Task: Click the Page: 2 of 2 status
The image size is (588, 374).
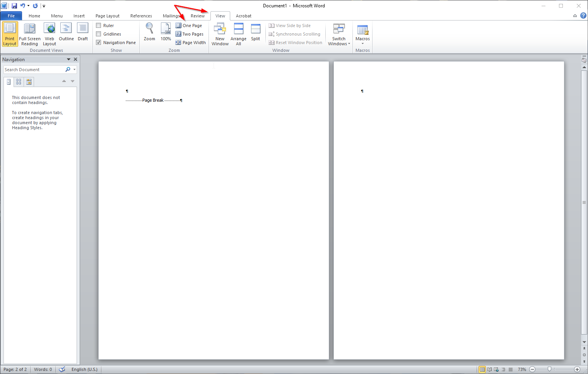Action: [15, 369]
